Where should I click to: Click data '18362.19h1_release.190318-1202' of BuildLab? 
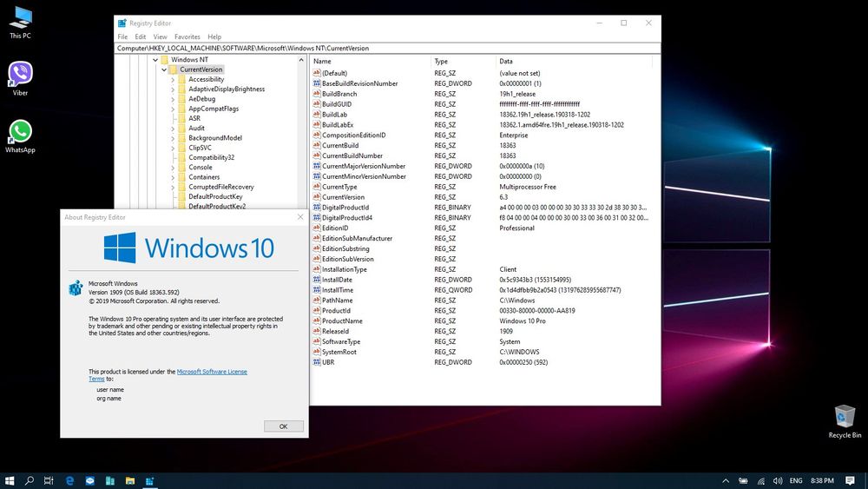click(545, 115)
